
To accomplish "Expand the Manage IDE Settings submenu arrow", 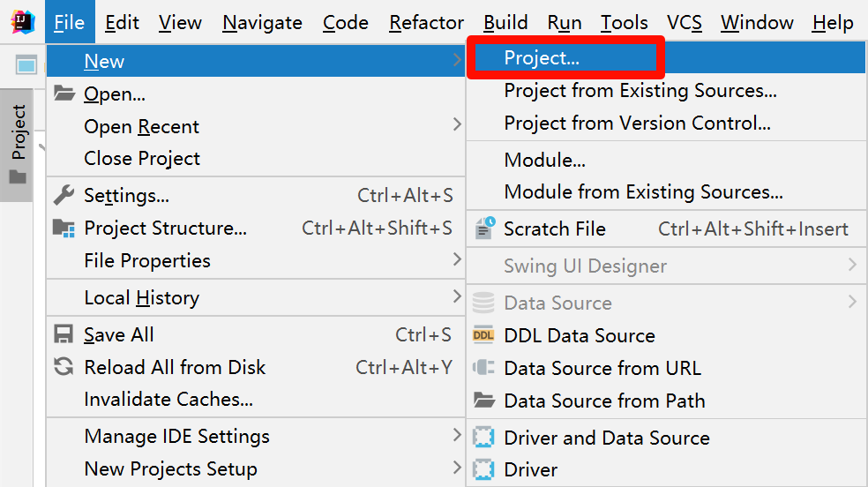I will pyautogui.click(x=457, y=435).
